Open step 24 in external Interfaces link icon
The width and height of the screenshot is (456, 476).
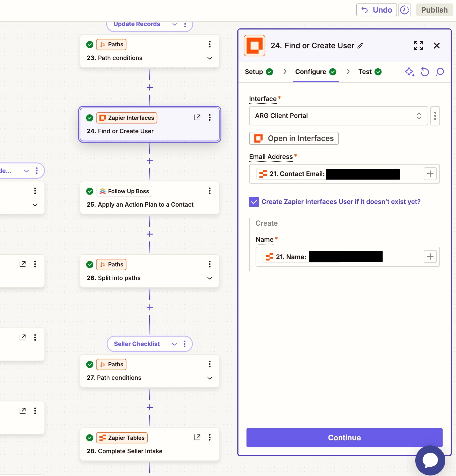pyautogui.click(x=197, y=117)
